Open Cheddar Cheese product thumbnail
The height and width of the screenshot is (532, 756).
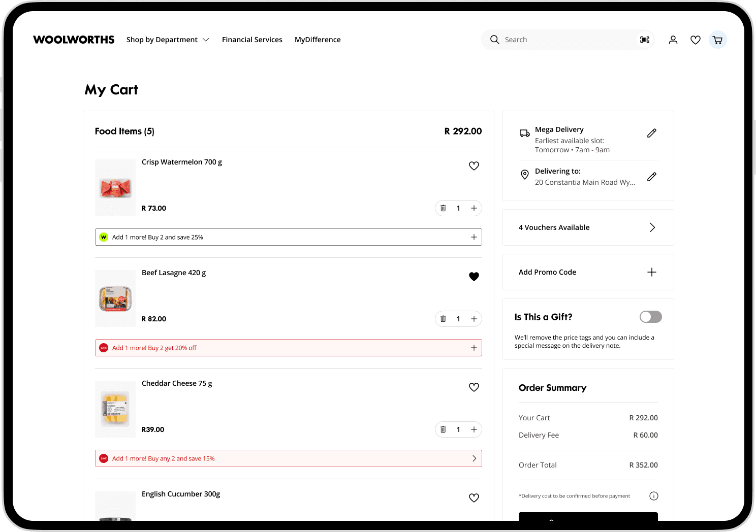point(115,409)
